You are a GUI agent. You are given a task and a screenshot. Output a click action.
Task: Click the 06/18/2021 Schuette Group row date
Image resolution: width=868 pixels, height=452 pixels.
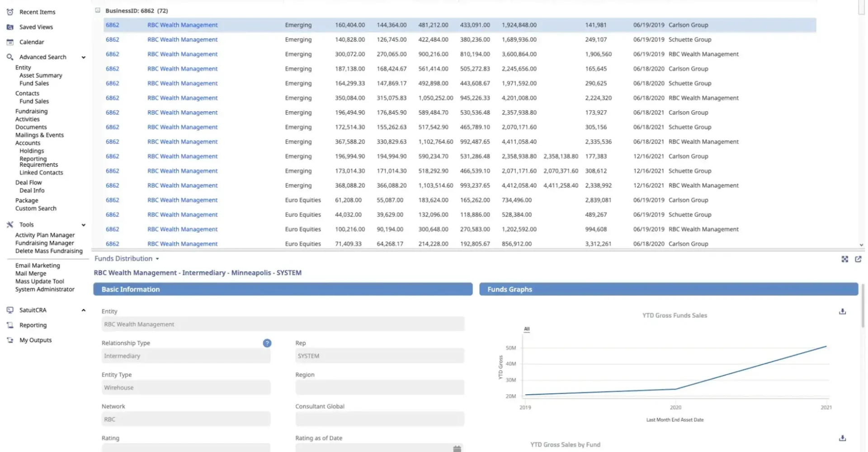648,127
